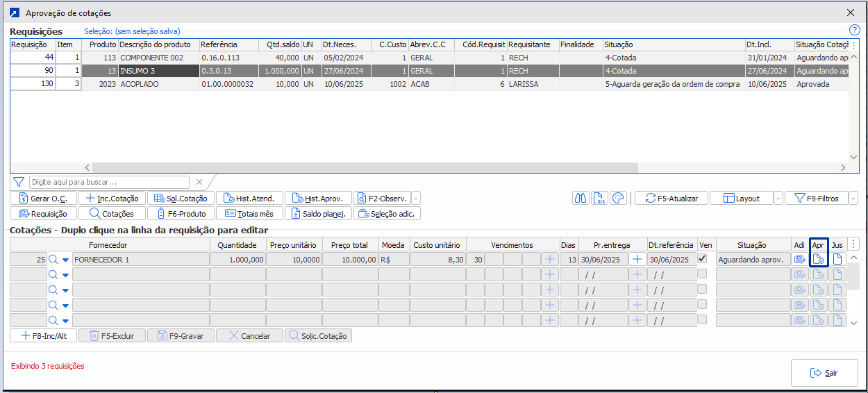Screen dimensions: 868x393
Task: Check the Ven checkbox in second quotation row
Action: [x=703, y=274]
